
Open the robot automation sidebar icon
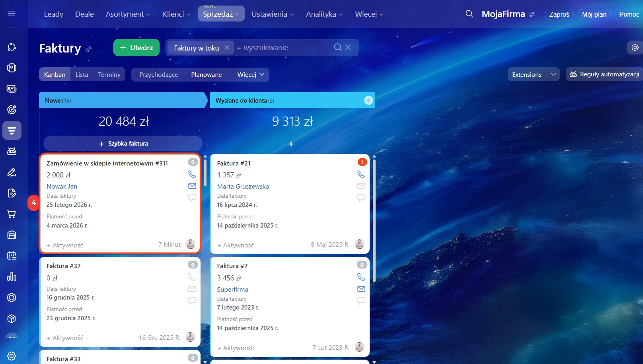[x=12, y=151]
